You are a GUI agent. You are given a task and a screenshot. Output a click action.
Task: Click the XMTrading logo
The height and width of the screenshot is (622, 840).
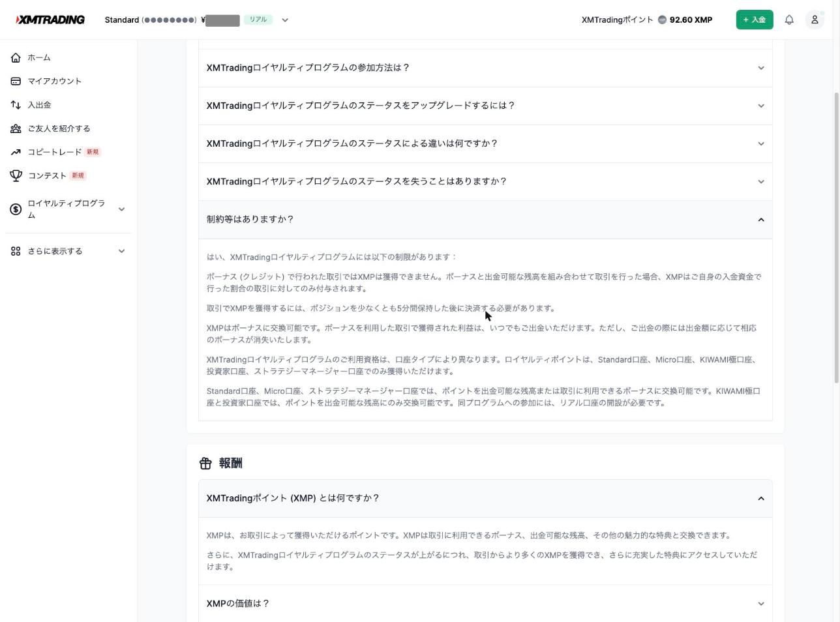pos(50,20)
